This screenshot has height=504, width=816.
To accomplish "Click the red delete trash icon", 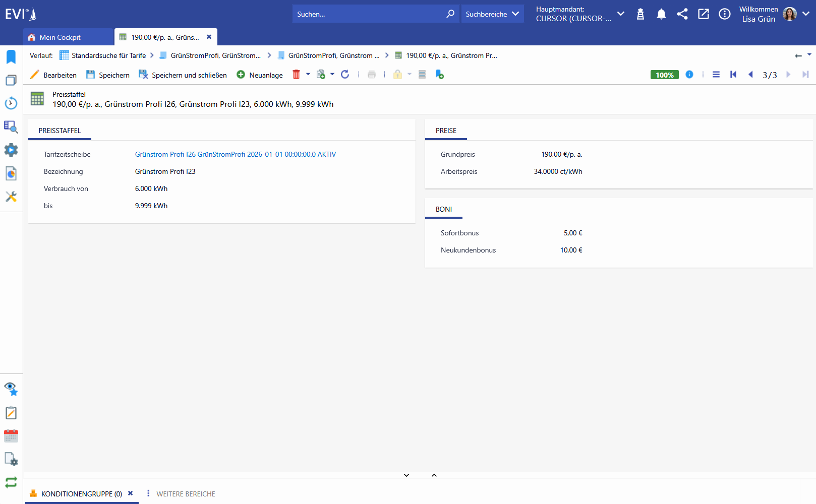I will pos(296,75).
